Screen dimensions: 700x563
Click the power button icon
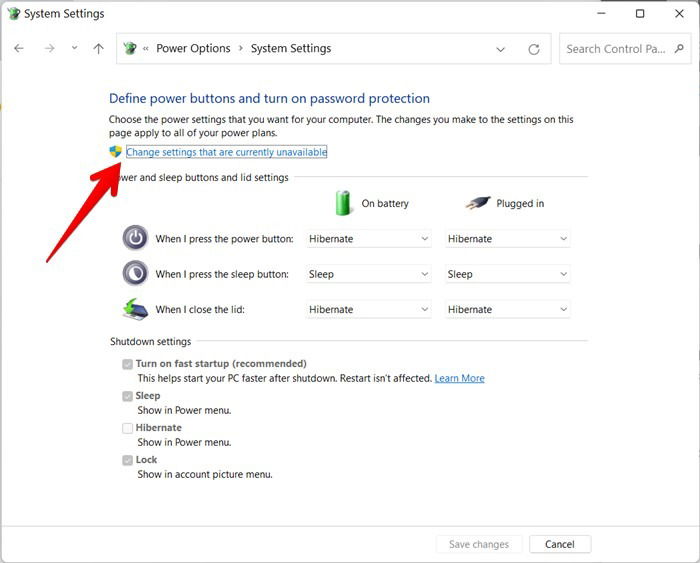pyautogui.click(x=135, y=238)
